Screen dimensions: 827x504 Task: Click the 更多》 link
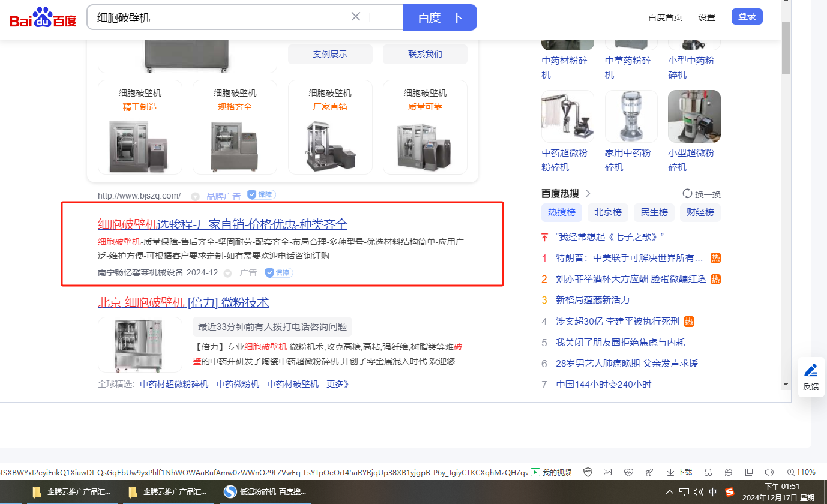(338, 384)
